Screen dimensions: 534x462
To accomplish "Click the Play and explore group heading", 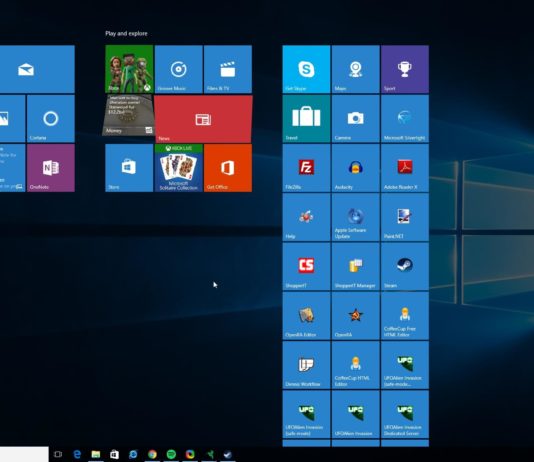I will (x=126, y=33).
